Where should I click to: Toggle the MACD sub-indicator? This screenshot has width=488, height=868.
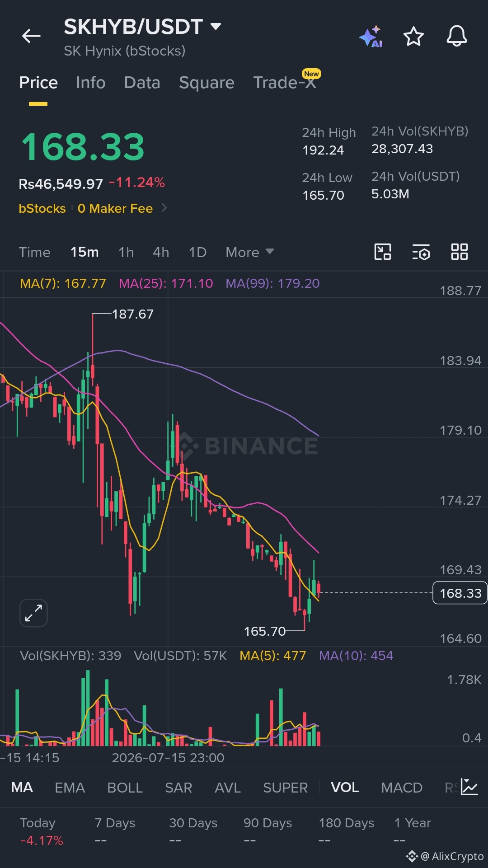click(402, 788)
